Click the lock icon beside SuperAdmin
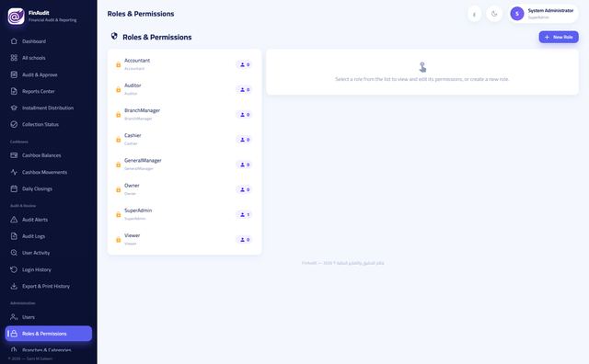Image resolution: width=589 pixels, height=364 pixels. coord(119,215)
